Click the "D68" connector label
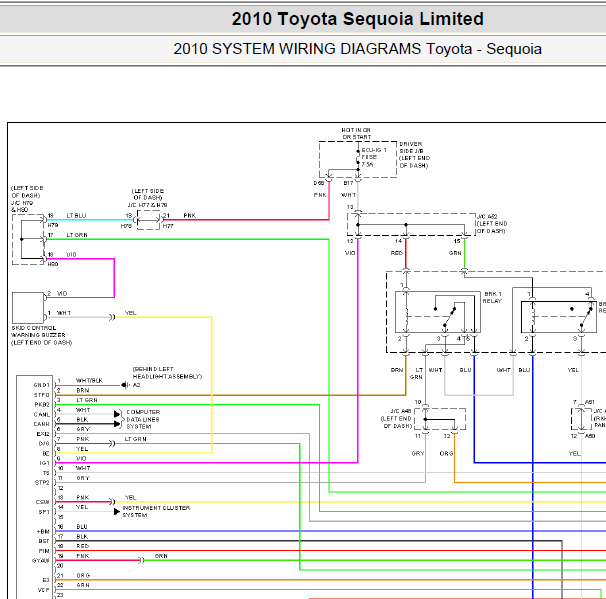The image size is (606, 599). click(x=319, y=183)
